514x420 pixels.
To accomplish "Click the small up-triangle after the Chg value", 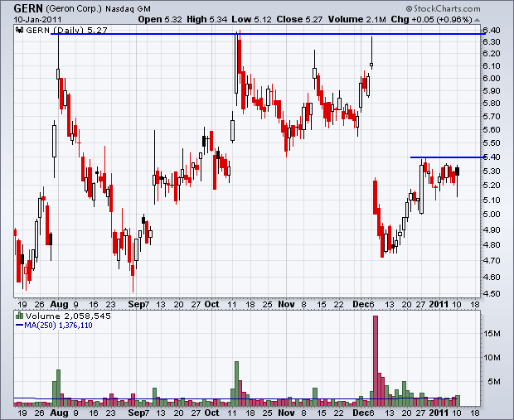I will (477, 20).
